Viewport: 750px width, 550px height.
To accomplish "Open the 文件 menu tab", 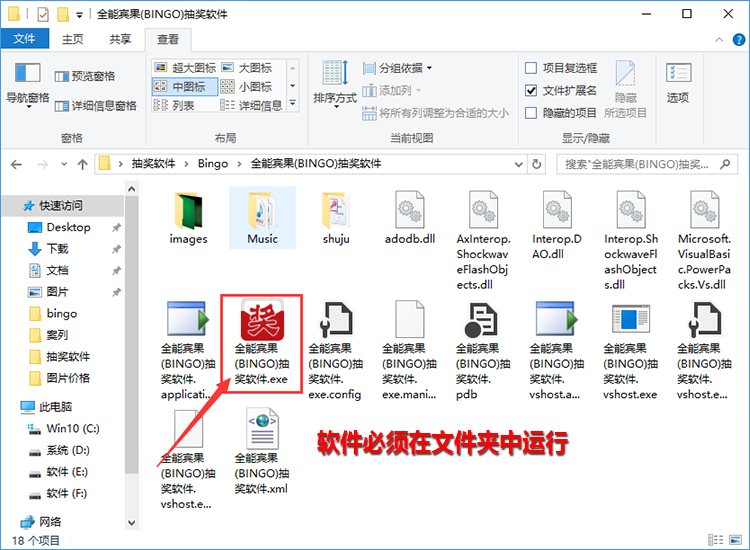I will coord(26,39).
